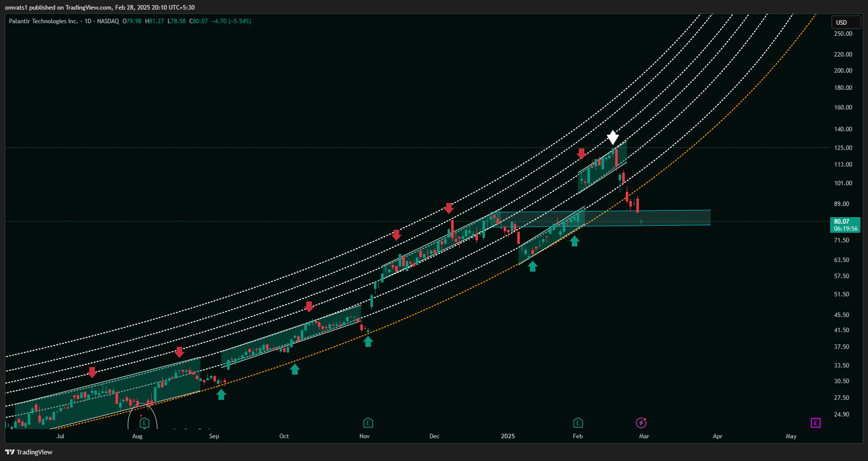Click the 63.50 price axis label

841,260
